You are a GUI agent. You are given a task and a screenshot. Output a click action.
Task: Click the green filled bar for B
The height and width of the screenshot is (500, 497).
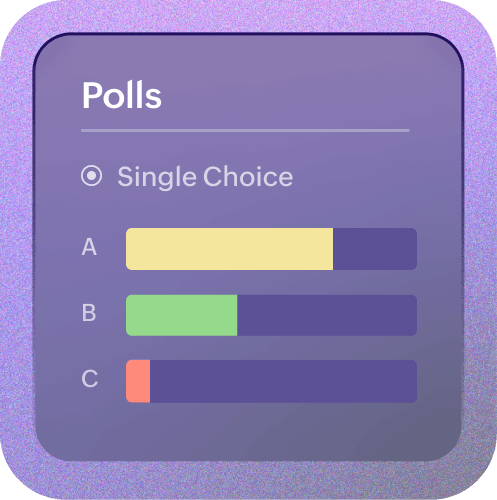coord(181,315)
